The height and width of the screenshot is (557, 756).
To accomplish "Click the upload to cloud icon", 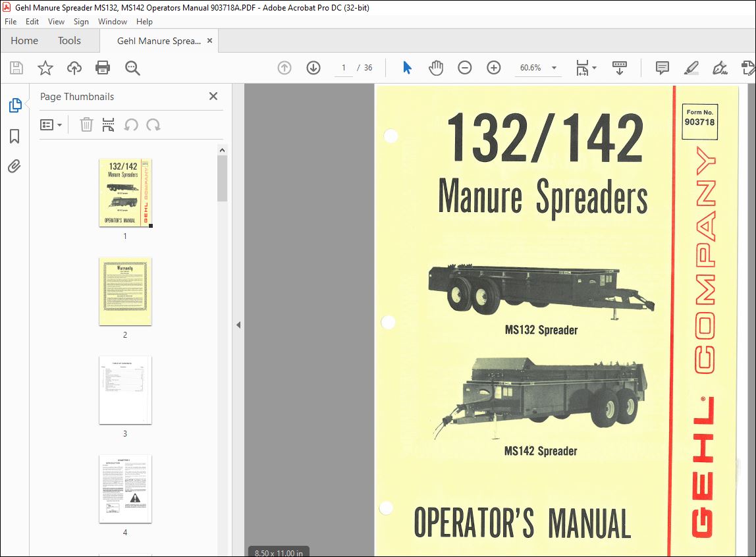I will pyautogui.click(x=74, y=68).
